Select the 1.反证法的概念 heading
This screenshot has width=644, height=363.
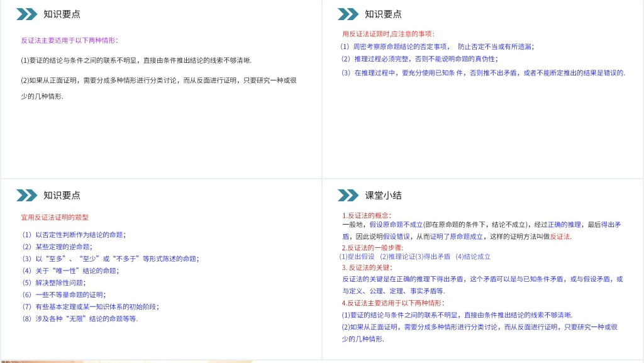click(367, 215)
